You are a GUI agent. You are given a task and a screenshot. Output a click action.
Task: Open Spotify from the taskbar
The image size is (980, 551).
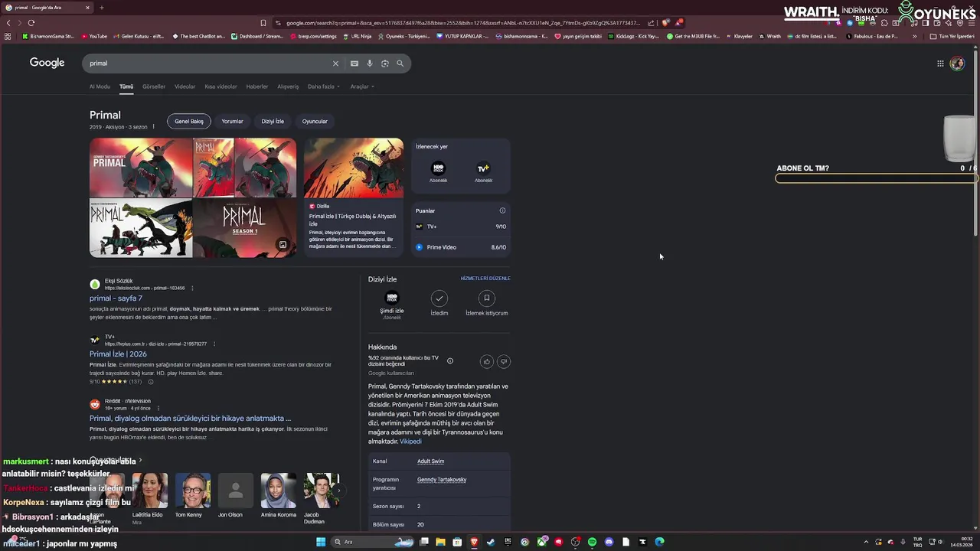(x=592, y=542)
